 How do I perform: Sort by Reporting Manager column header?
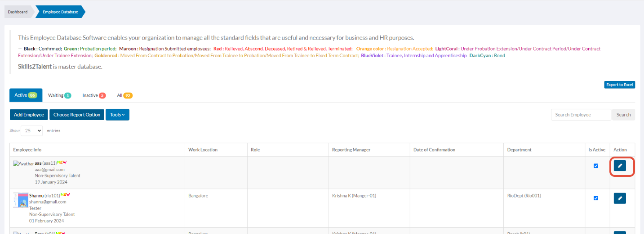coord(369,150)
